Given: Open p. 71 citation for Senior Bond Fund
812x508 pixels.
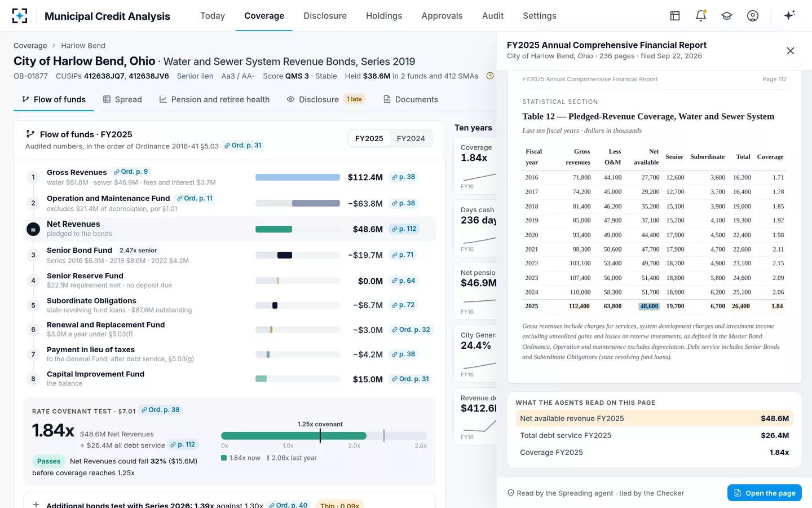Looking at the screenshot, I should [403, 255].
